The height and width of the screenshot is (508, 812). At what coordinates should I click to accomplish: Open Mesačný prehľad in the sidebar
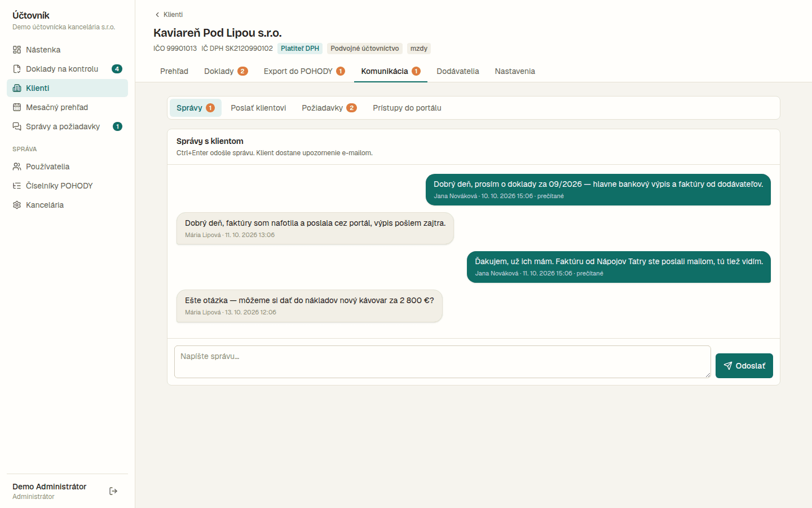tap(67, 107)
